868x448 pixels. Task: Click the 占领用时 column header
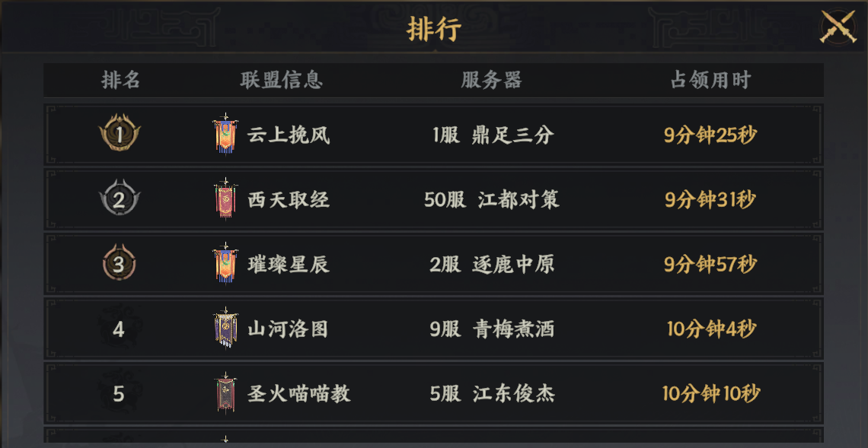pos(710,81)
